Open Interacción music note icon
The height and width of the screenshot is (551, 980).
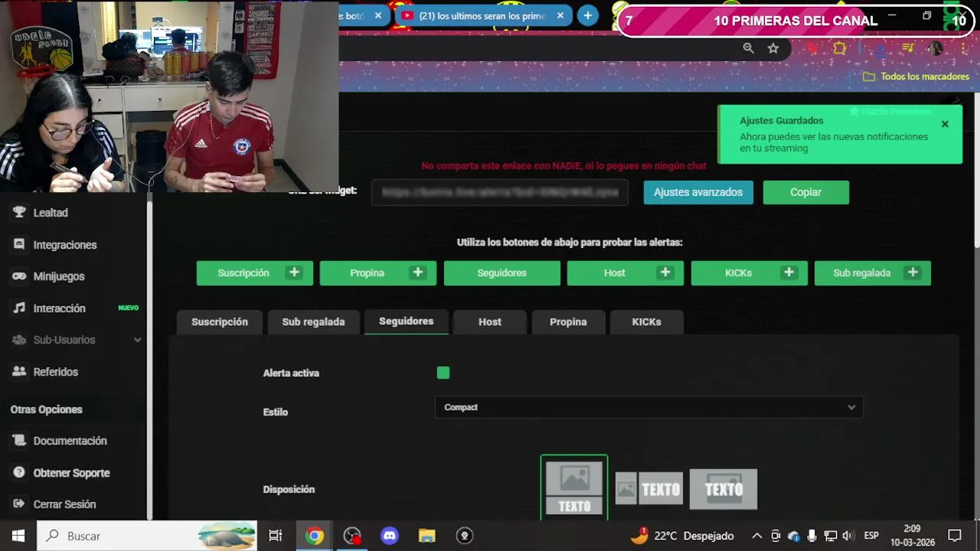[x=19, y=308]
